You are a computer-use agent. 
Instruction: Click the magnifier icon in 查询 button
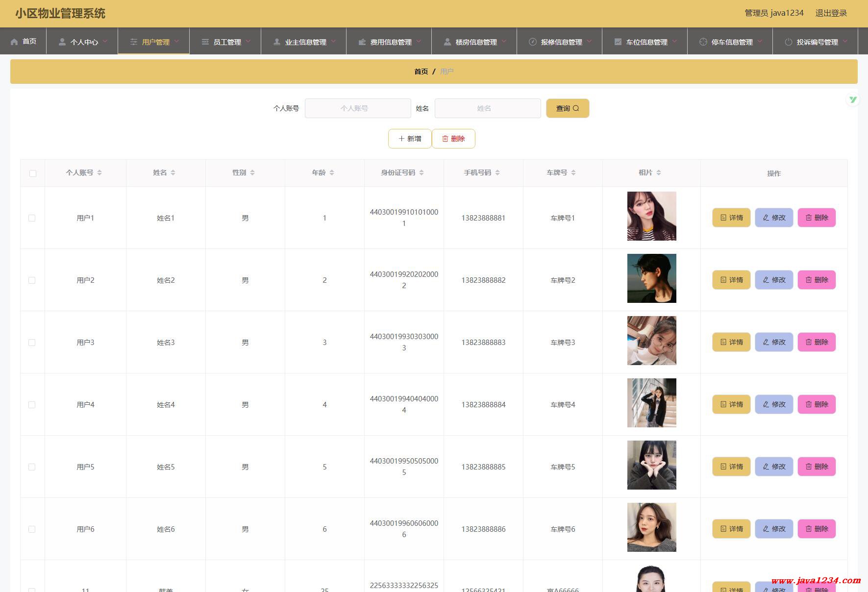click(576, 108)
